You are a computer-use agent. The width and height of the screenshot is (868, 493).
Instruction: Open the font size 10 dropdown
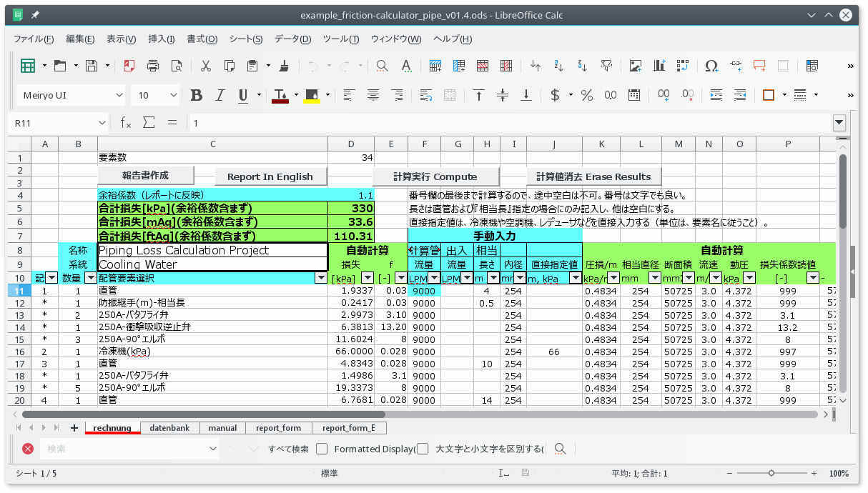[x=174, y=95]
